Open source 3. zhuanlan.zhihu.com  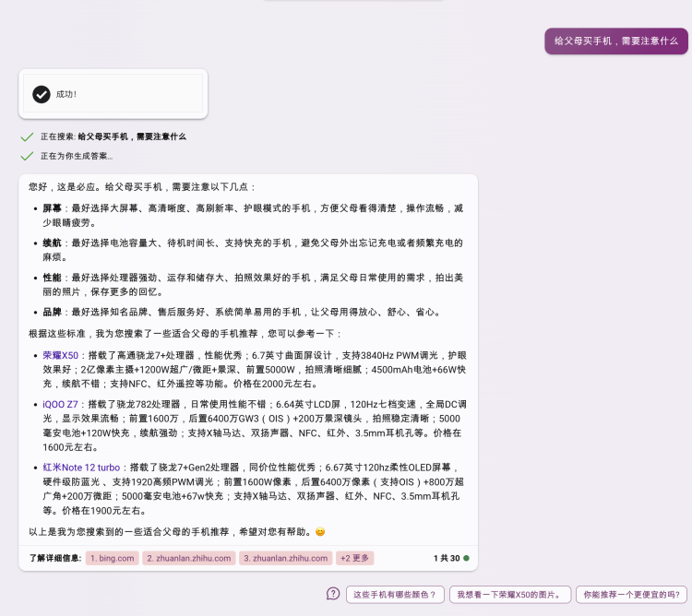[x=285, y=558]
